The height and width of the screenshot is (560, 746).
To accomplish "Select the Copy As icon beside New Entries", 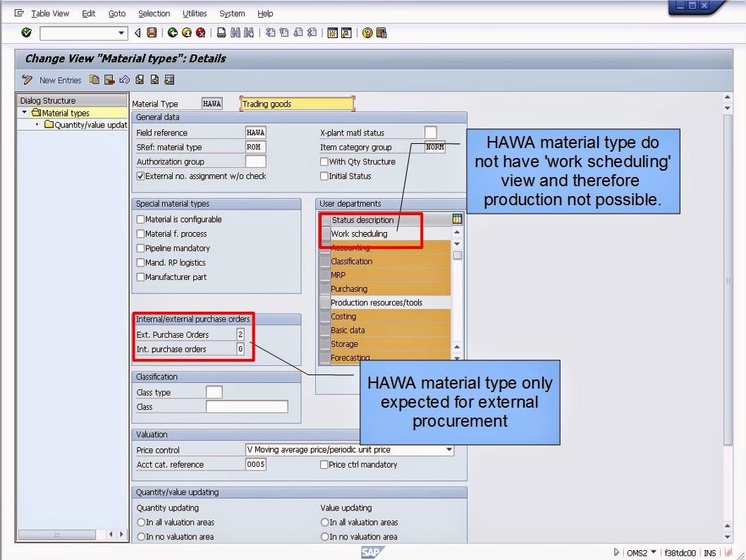I will [94, 80].
